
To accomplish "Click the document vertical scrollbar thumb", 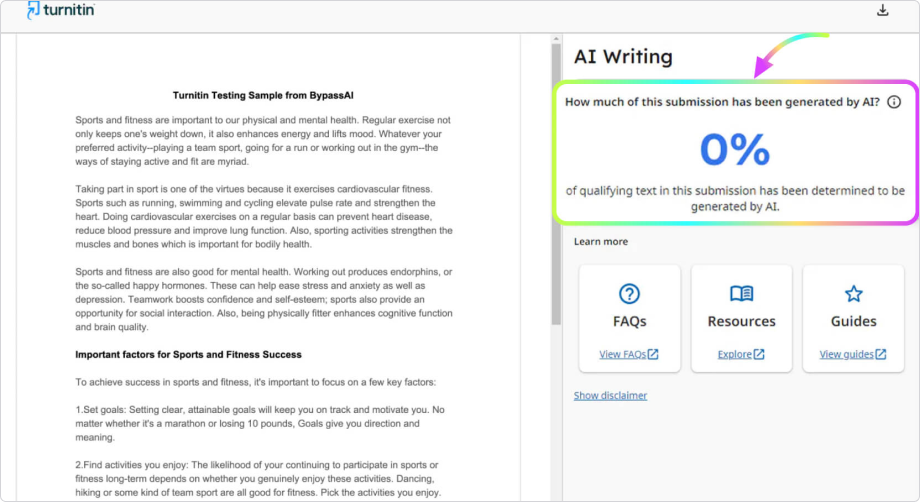I will [x=556, y=184].
